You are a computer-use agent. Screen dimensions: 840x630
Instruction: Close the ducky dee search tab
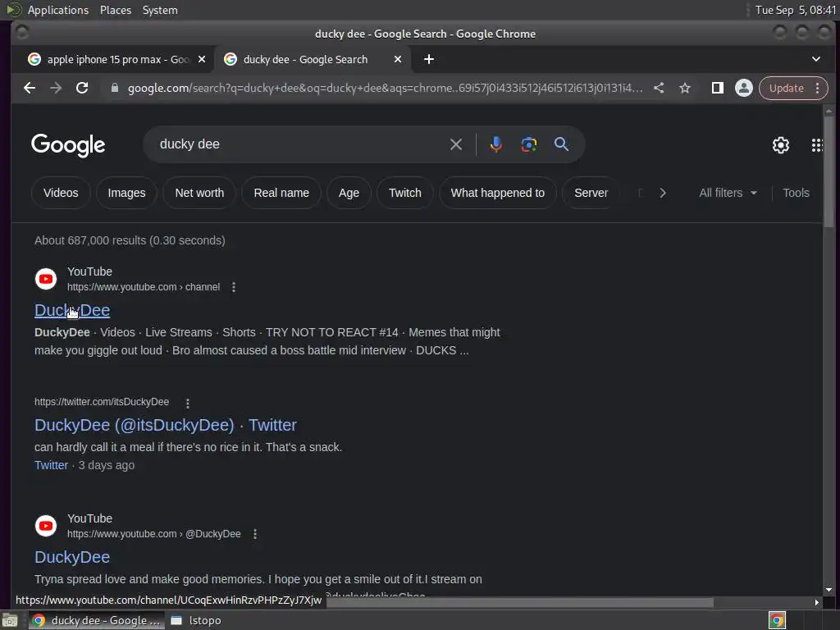pos(398,59)
